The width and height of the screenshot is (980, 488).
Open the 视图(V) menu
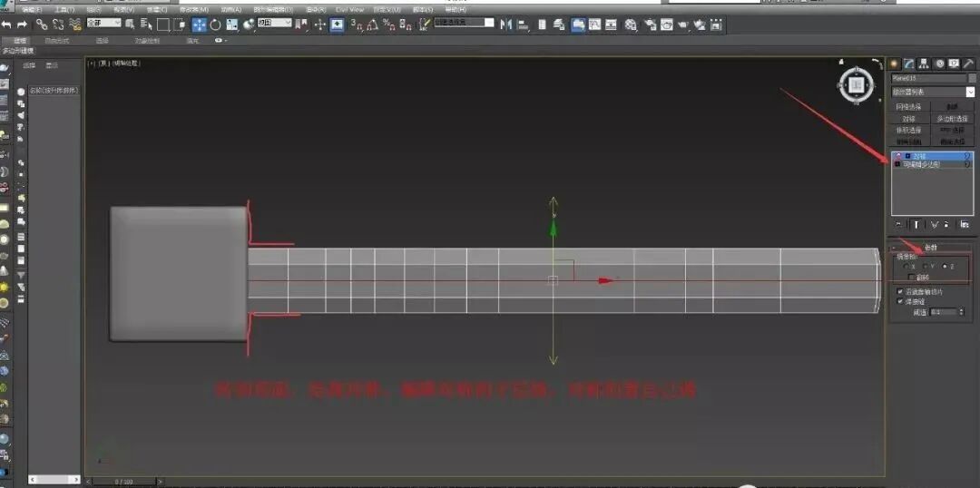pyautogui.click(x=123, y=10)
